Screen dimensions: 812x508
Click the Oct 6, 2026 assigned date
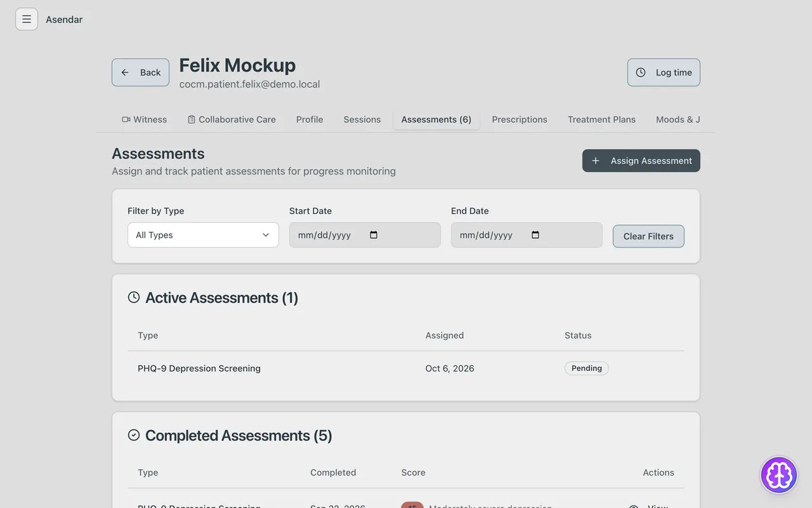click(450, 368)
